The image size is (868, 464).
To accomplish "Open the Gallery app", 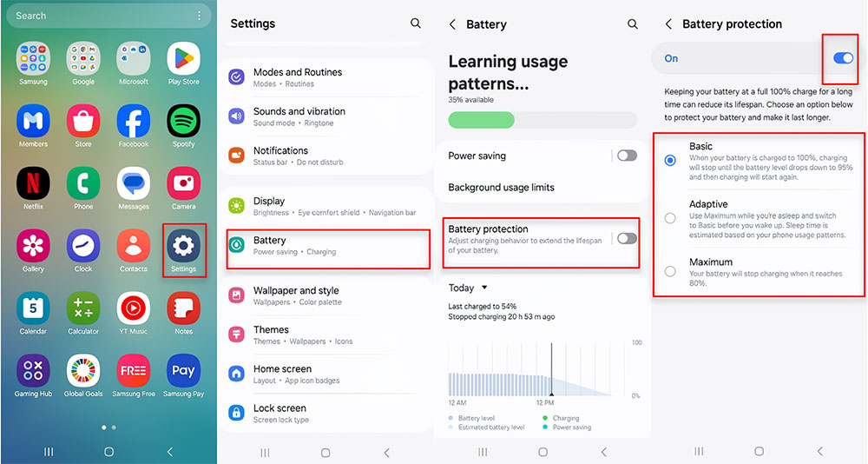I will point(33,246).
